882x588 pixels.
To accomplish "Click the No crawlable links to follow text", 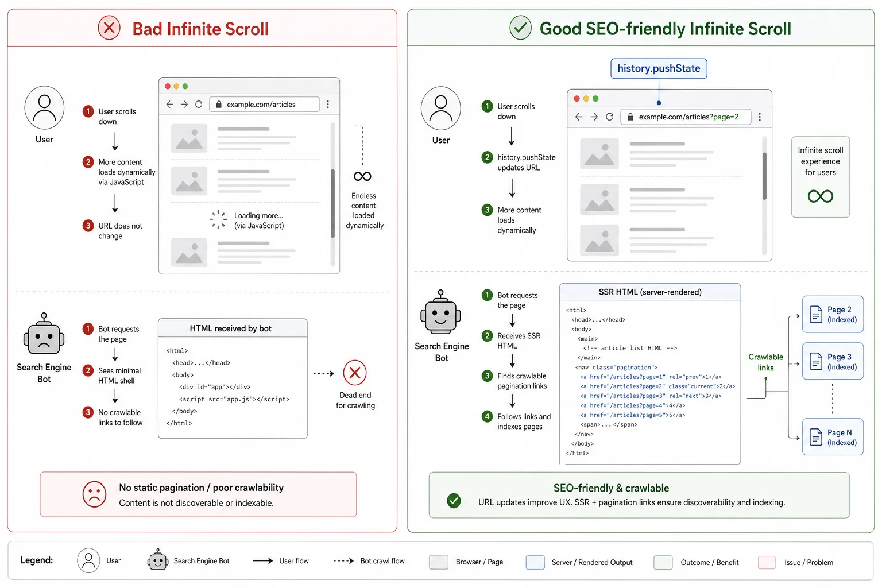I will pos(120,417).
